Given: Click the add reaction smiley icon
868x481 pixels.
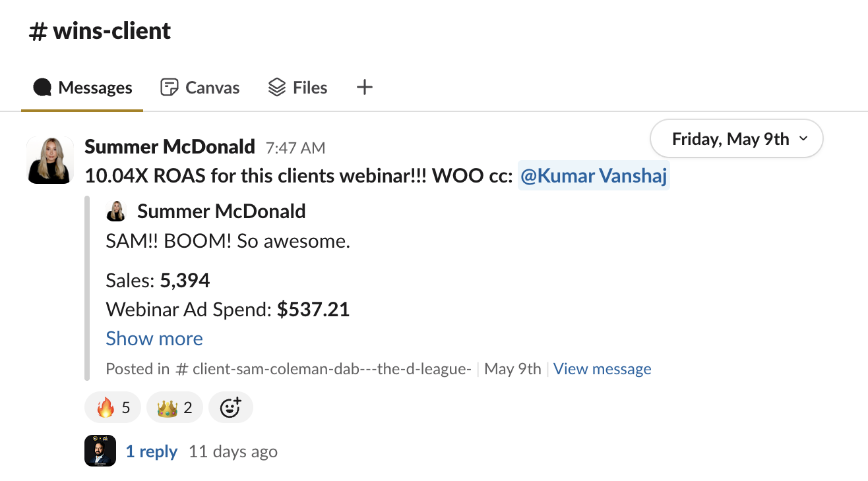Looking at the screenshot, I should [230, 408].
